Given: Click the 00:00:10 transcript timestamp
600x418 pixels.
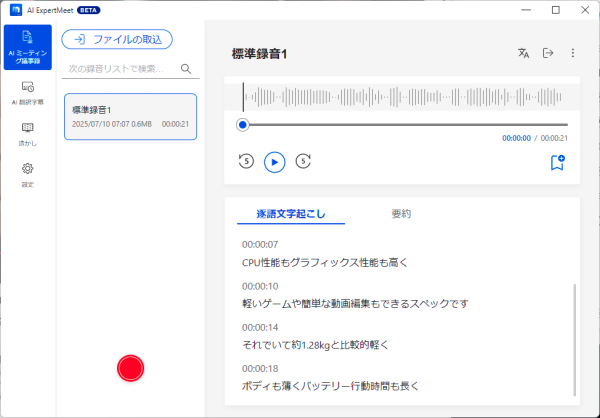Looking at the screenshot, I should (260, 286).
